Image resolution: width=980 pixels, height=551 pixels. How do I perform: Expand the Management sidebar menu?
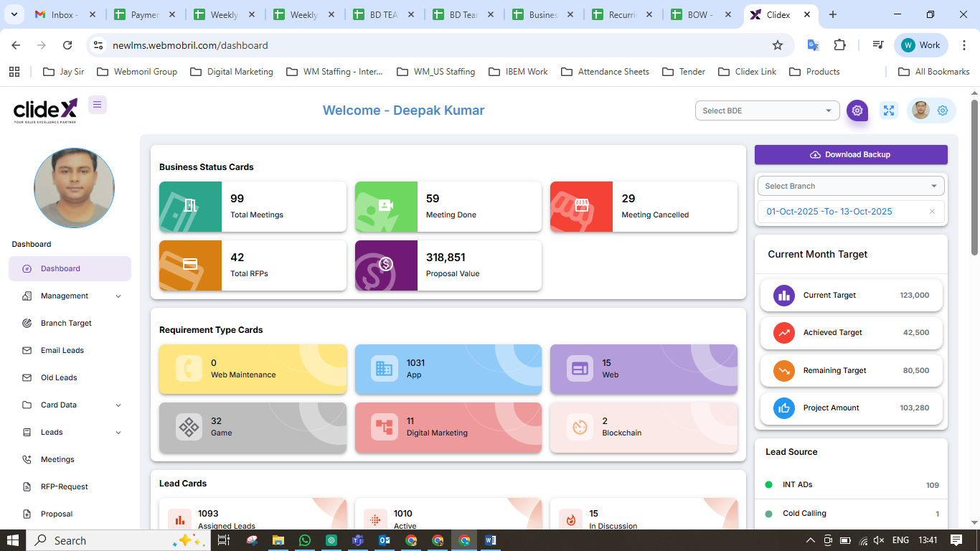click(70, 296)
